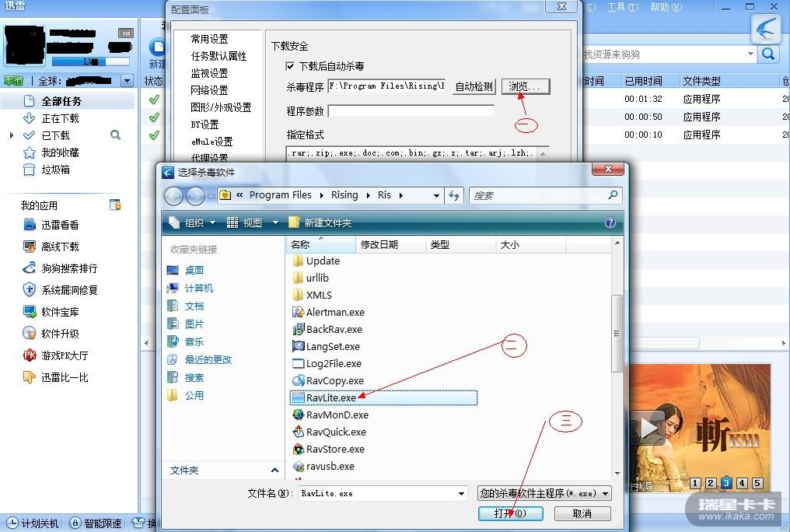Open the 垃圾箱 trash bin
Viewport: 790px width, 532px height.
(55, 170)
